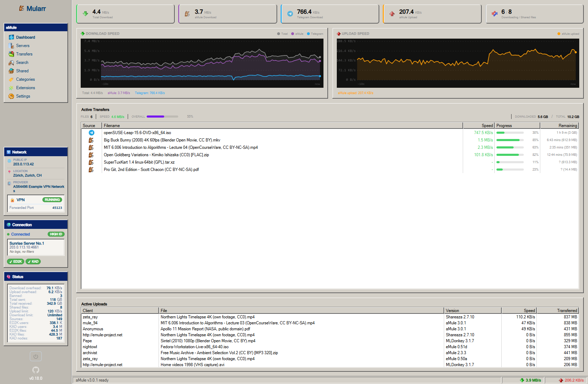Click the public IP 203.0.113.42

tap(24, 164)
